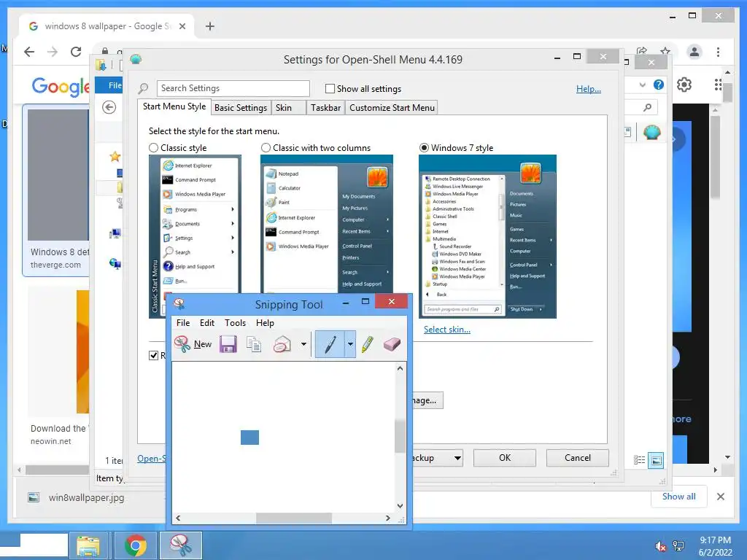Close the windows 8 wallpaper Chrome tab
Viewport: 747px width, 560px height.
point(182,27)
